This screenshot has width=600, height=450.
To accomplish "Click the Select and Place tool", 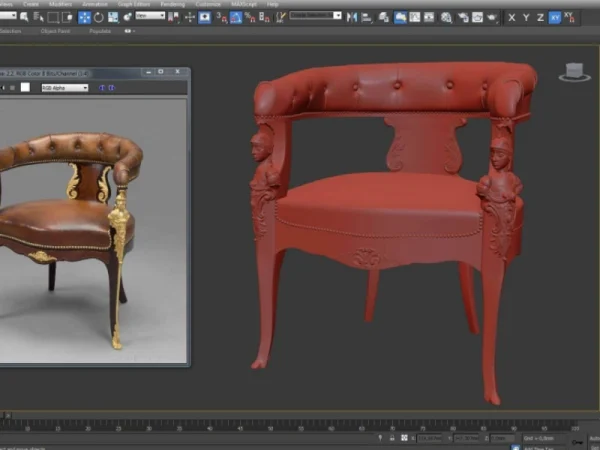I will (x=127, y=17).
